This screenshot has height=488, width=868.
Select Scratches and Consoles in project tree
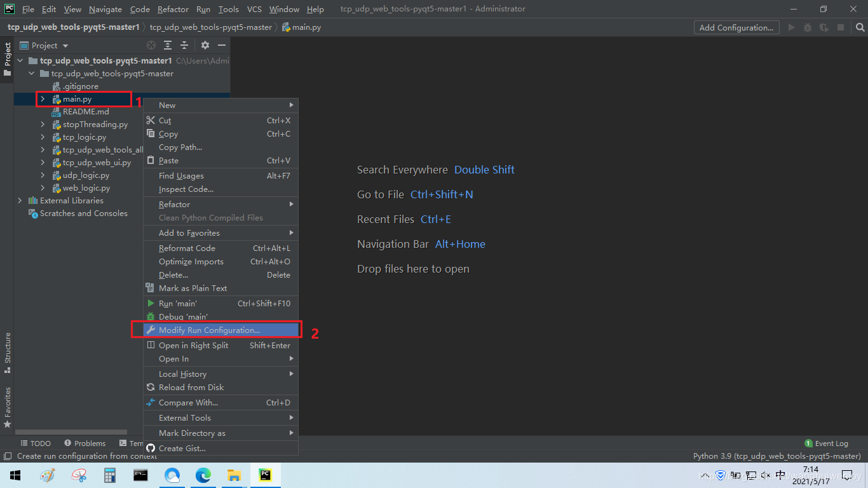pyautogui.click(x=83, y=213)
